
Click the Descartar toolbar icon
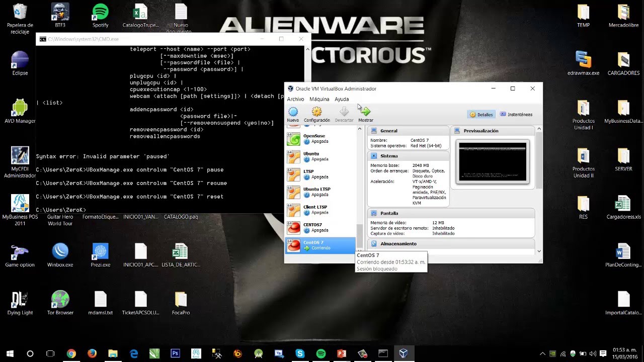click(344, 114)
